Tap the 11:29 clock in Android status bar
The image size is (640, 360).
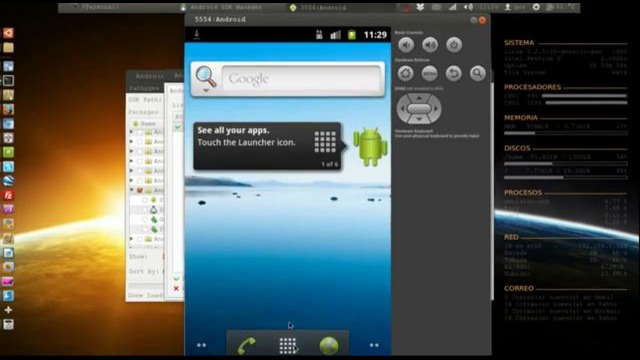point(375,35)
